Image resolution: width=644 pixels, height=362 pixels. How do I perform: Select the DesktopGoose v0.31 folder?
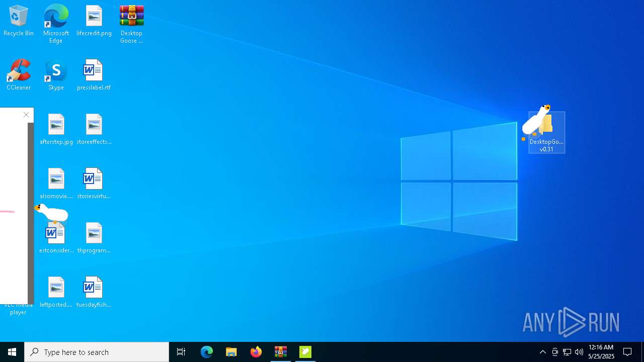point(547,133)
